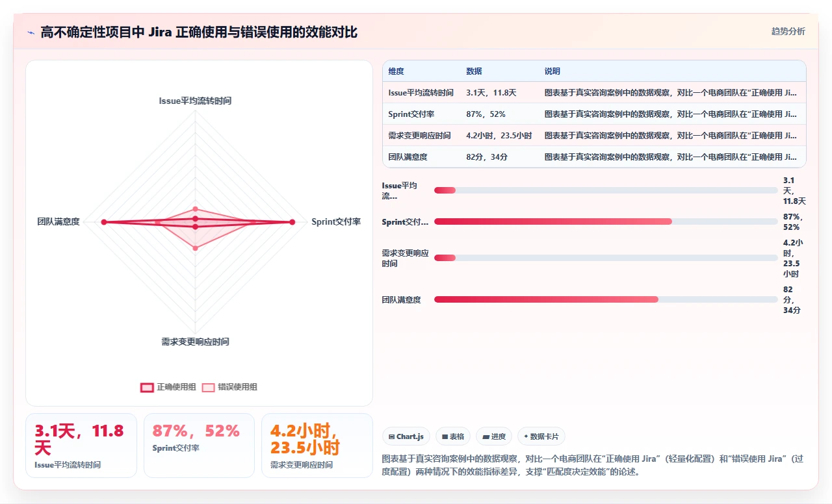Click the 错误使用组 legend color box
The width and height of the screenshot is (832, 504).
(208, 388)
